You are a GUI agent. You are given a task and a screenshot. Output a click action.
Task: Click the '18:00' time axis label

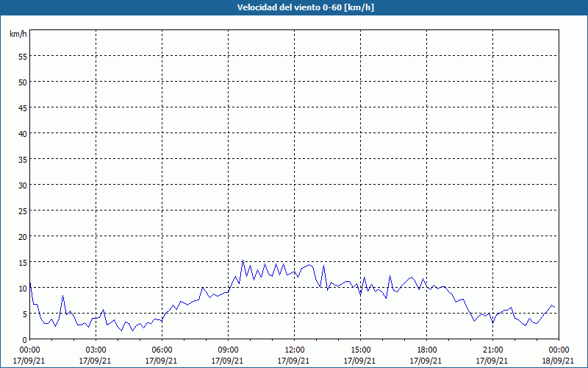point(427,350)
